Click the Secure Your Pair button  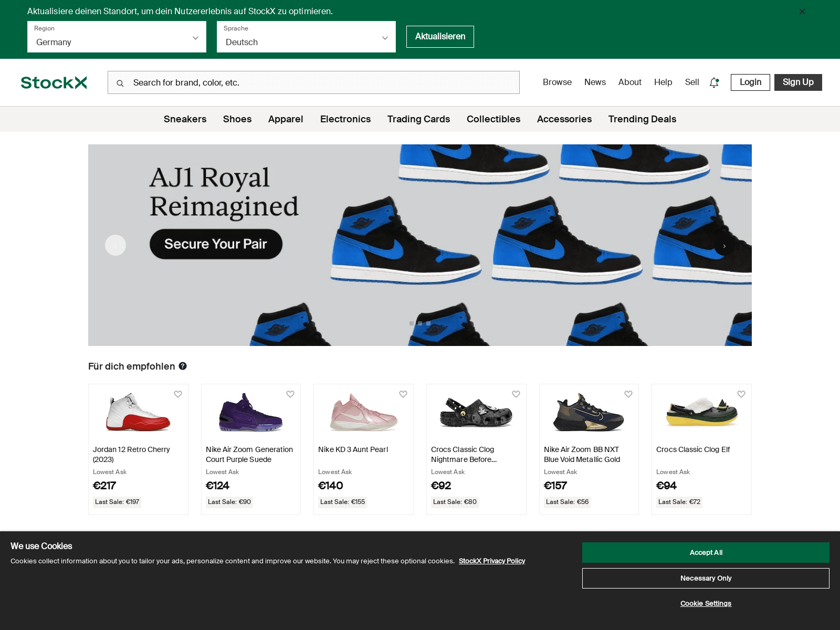pyautogui.click(x=216, y=244)
